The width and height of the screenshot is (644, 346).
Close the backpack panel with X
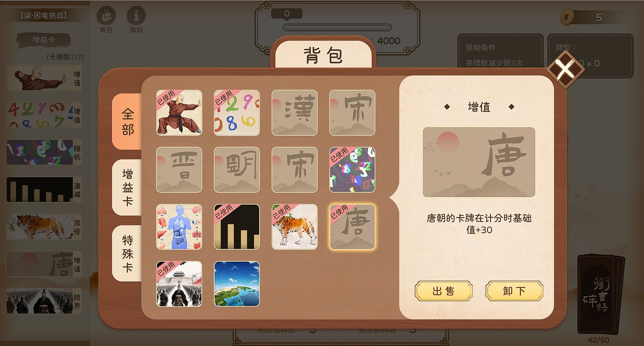pos(566,70)
